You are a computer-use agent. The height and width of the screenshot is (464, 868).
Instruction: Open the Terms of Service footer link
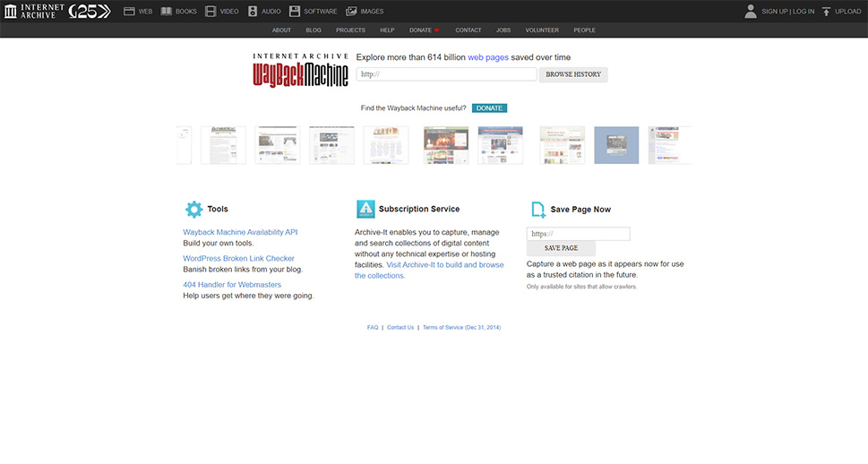tap(461, 327)
